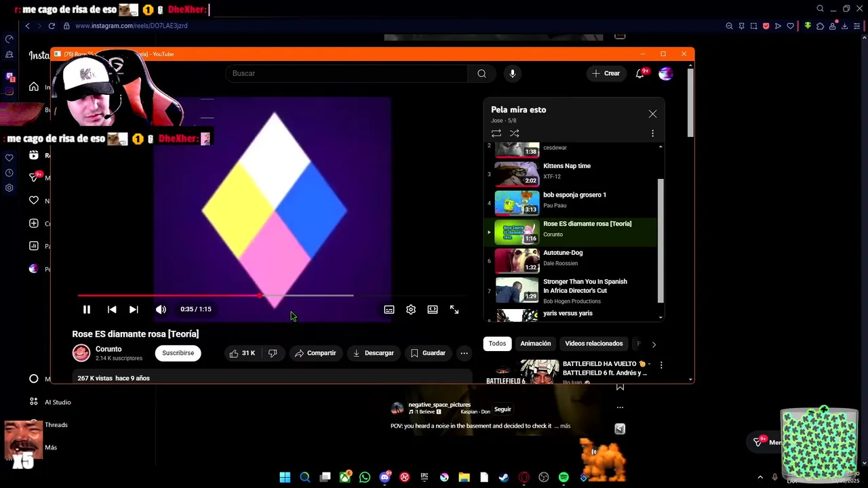Image resolution: width=868 pixels, height=488 pixels.
Task: Open reel options ellipsis on Instagram
Action: (x=620, y=407)
